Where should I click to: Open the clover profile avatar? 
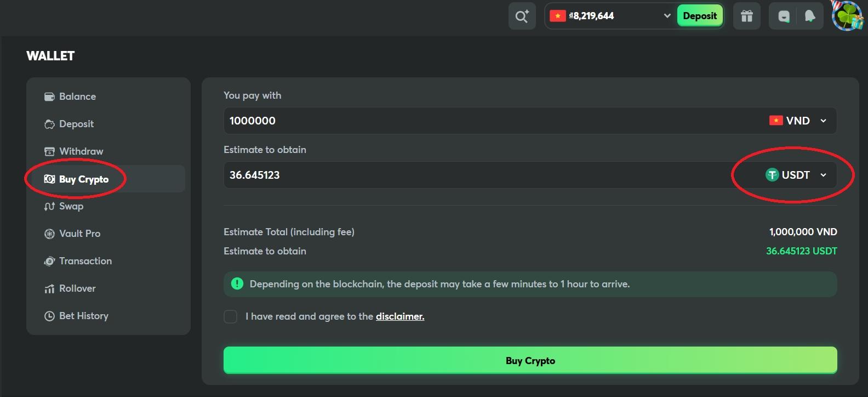(x=847, y=16)
